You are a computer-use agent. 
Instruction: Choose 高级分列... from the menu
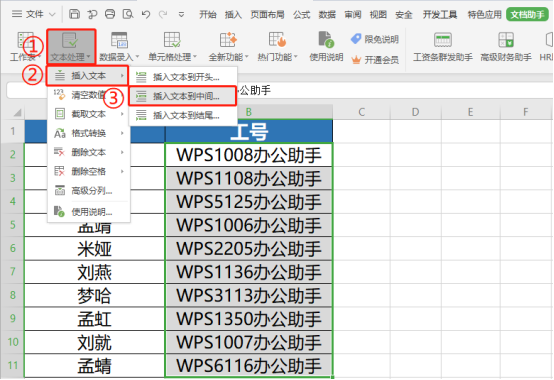coord(89,191)
